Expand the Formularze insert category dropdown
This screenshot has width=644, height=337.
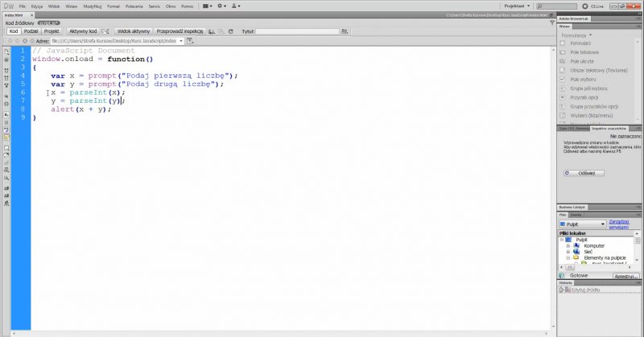click(576, 35)
